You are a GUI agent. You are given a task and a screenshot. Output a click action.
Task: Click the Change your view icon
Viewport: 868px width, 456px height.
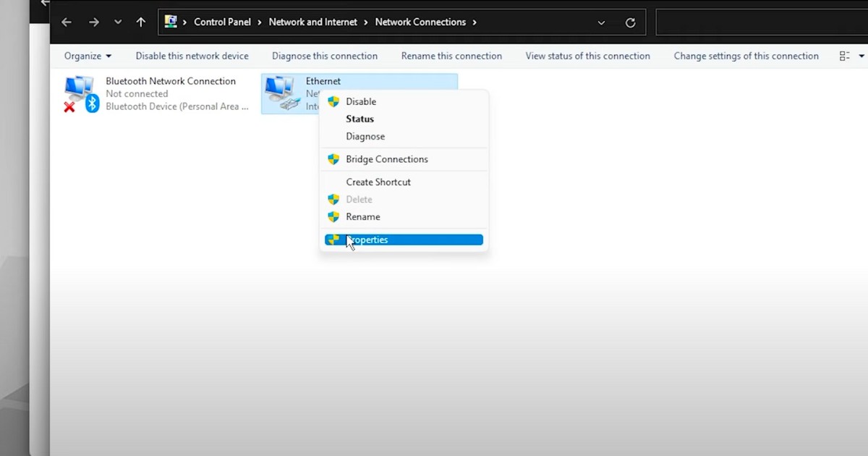coord(844,56)
